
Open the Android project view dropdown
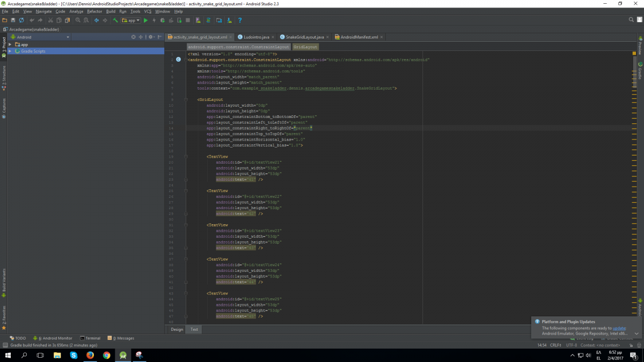point(40,37)
